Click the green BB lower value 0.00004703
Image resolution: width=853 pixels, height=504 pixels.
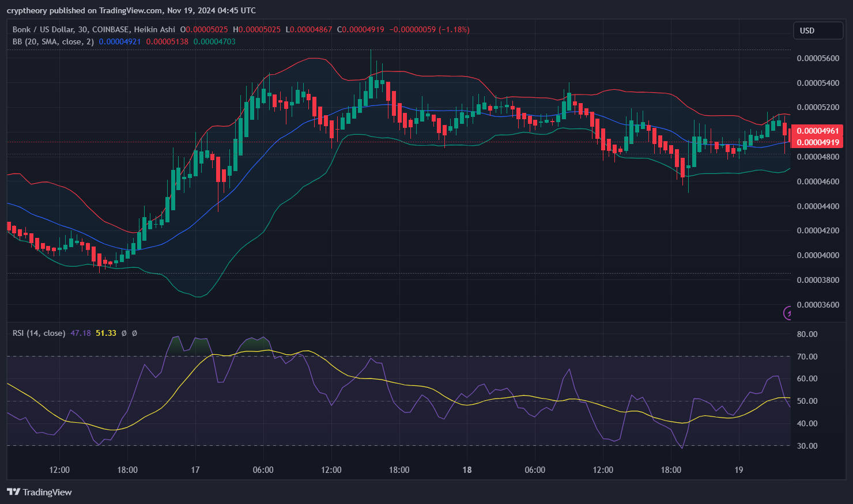coord(214,41)
